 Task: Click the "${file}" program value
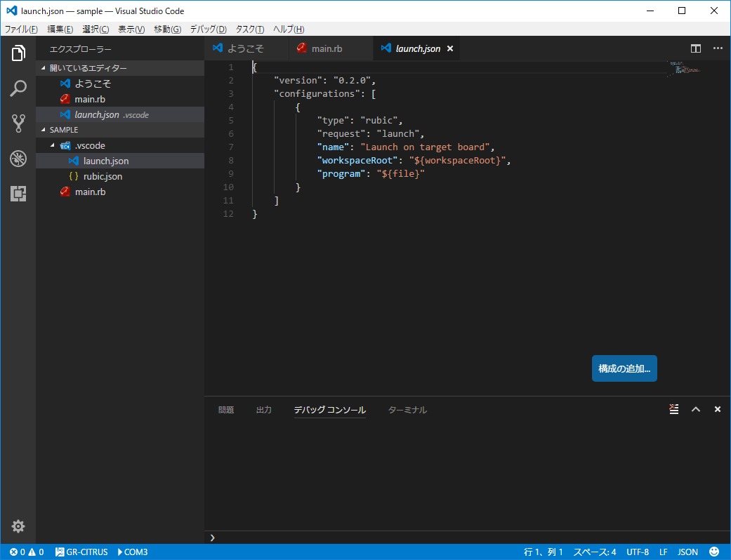[401, 174]
